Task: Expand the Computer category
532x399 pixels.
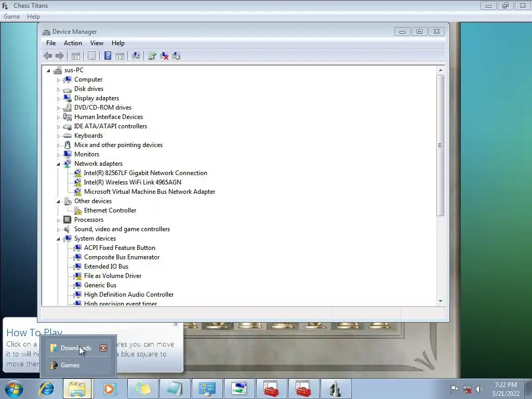Action: [58, 80]
